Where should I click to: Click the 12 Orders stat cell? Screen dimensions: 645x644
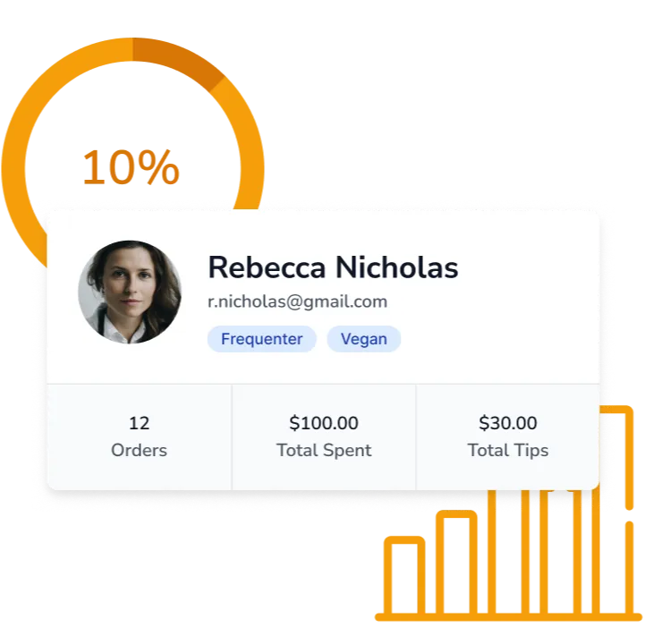pos(140,436)
